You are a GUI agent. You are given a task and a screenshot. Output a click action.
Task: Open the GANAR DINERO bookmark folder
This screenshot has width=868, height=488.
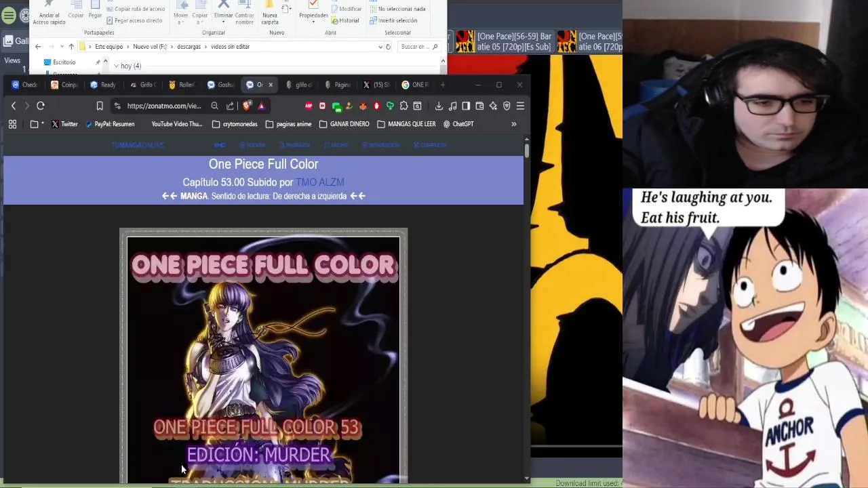pyautogui.click(x=344, y=124)
